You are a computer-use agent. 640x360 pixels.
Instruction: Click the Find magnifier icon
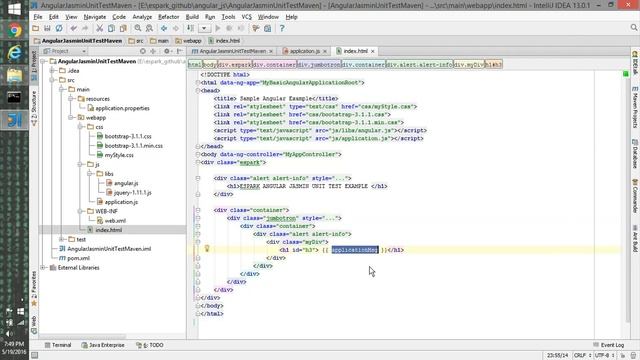point(138,28)
